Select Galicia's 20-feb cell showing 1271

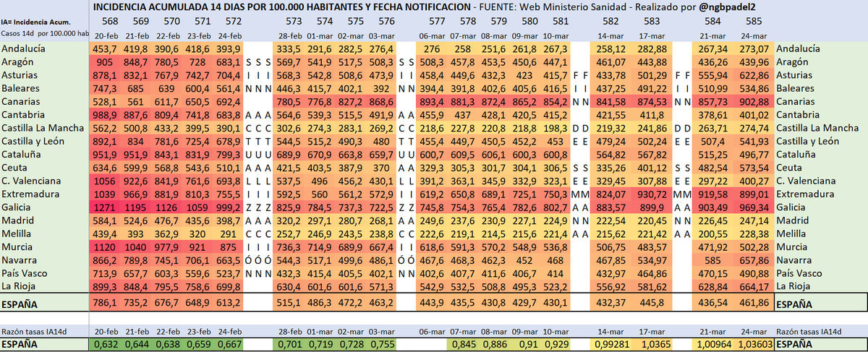click(106, 207)
